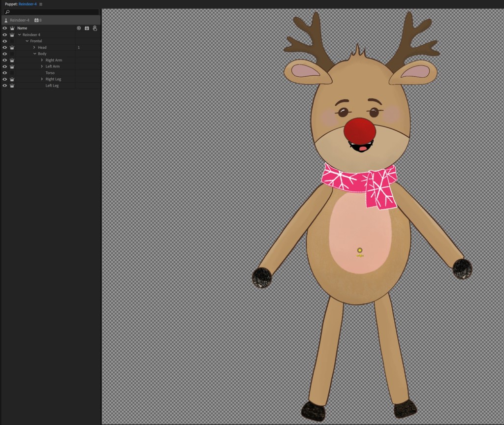Open the Puppet panel hamburger menu
This screenshot has width=504, height=425.
pyautogui.click(x=41, y=4)
